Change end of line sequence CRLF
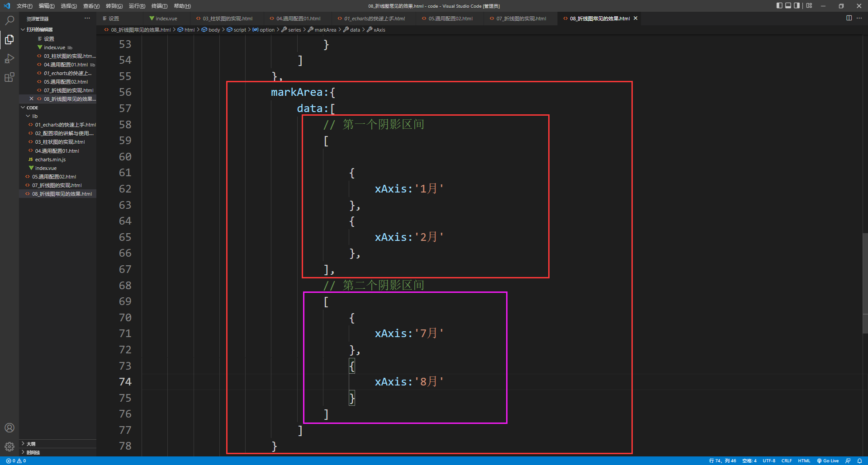This screenshot has height=465, width=868. 786,461
